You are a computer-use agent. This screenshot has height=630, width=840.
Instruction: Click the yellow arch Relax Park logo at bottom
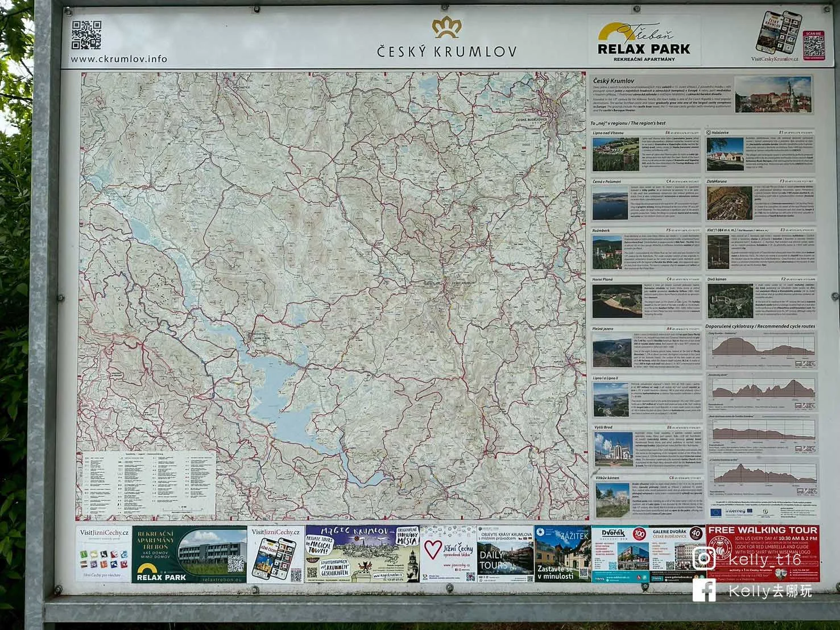coord(160,570)
